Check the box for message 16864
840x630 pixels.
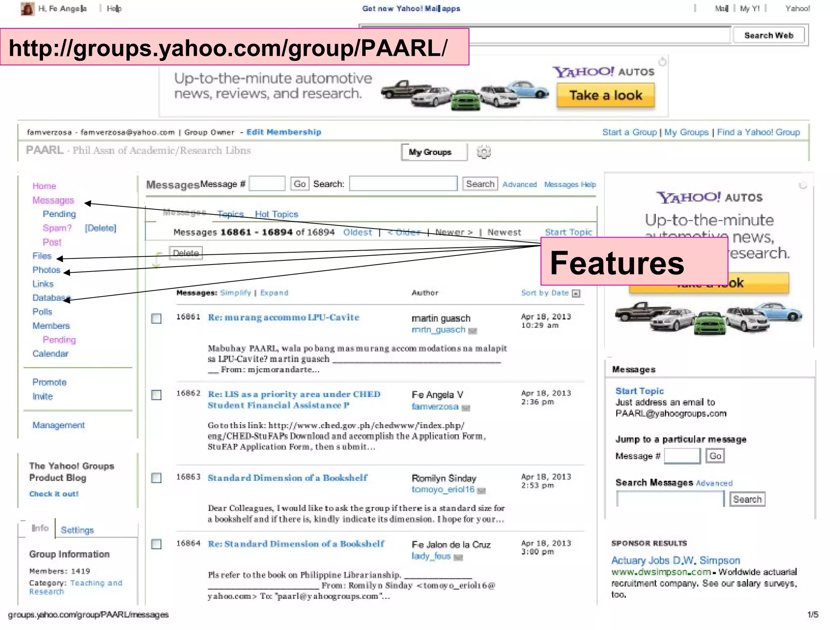click(x=156, y=544)
